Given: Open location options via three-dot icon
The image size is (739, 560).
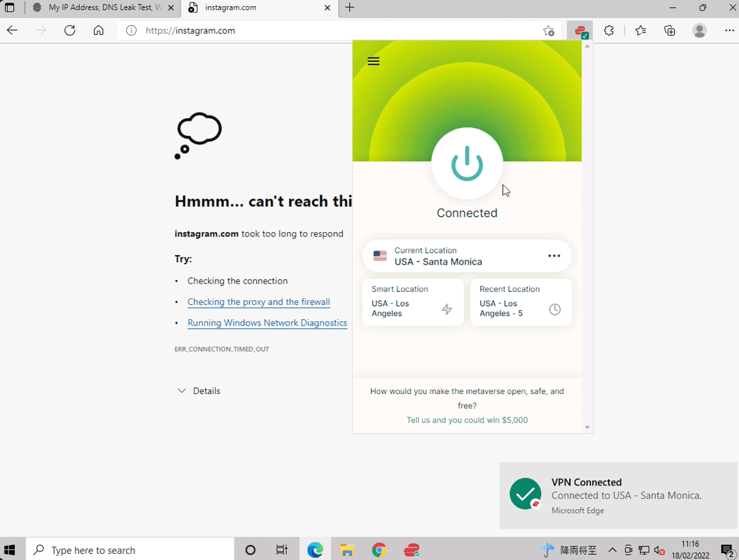Looking at the screenshot, I should (x=554, y=256).
